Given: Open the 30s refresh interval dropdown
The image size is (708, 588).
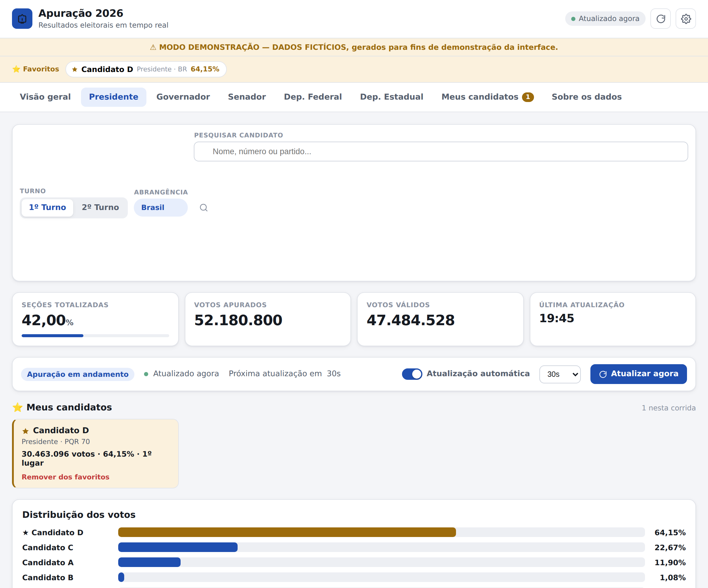Looking at the screenshot, I should point(560,374).
